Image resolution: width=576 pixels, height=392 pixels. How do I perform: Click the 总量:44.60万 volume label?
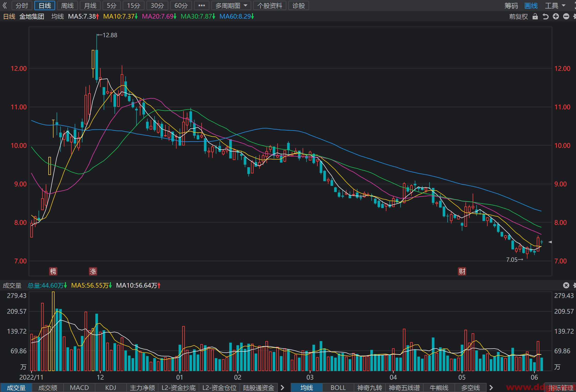47,286
